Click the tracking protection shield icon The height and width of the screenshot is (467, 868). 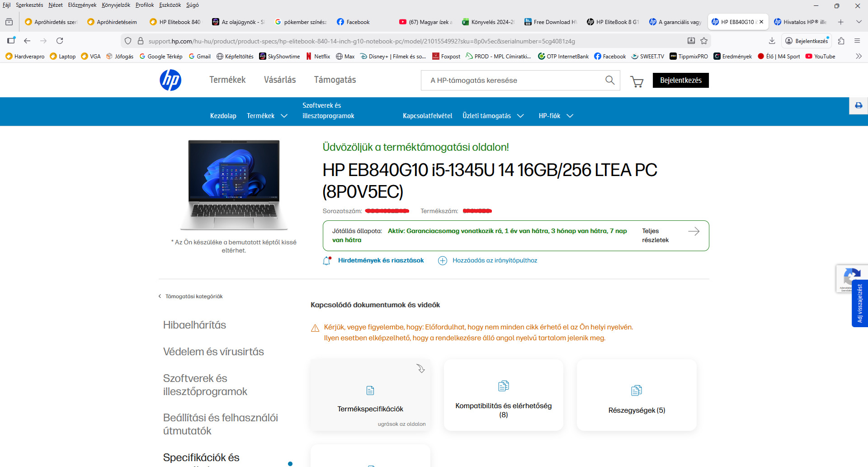point(128,41)
